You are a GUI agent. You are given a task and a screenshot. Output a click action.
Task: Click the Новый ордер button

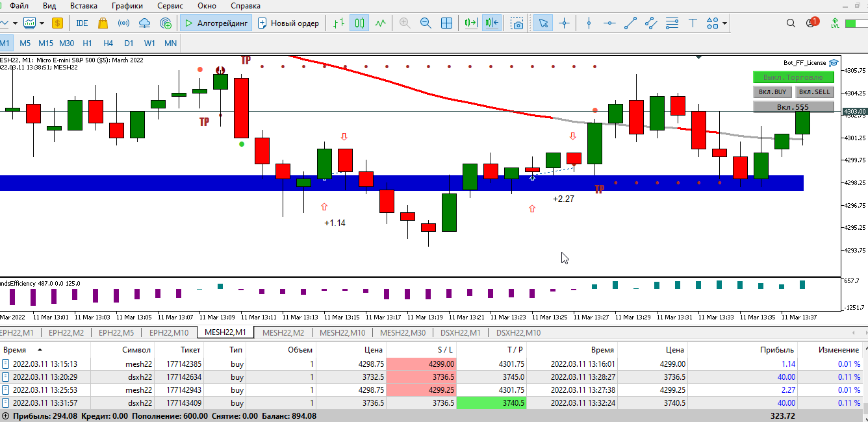pyautogui.click(x=288, y=23)
